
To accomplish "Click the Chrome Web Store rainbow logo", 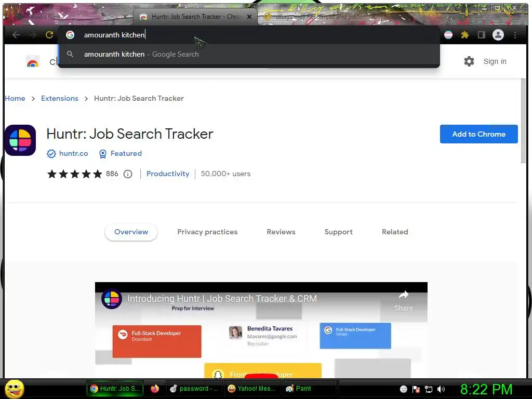I will click(33, 62).
